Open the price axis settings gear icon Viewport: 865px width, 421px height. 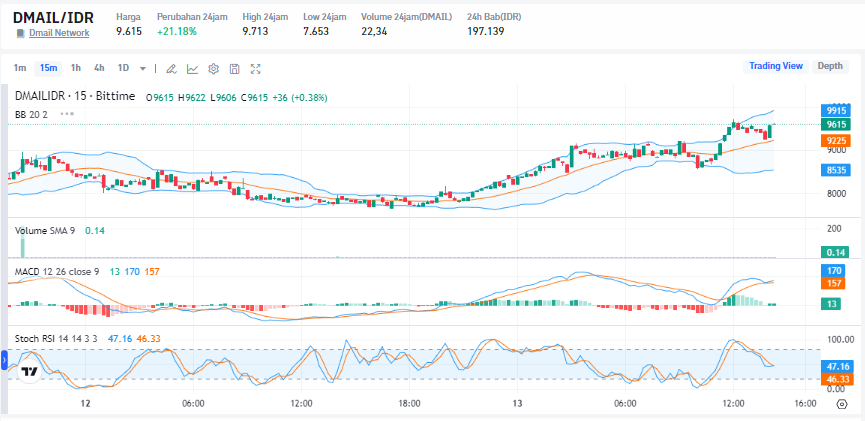coord(842,404)
